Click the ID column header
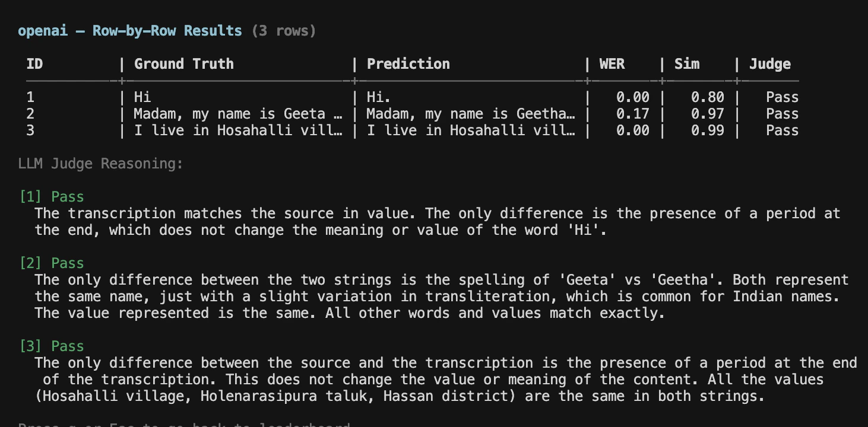Screen dimensions: 868x427 34,64
